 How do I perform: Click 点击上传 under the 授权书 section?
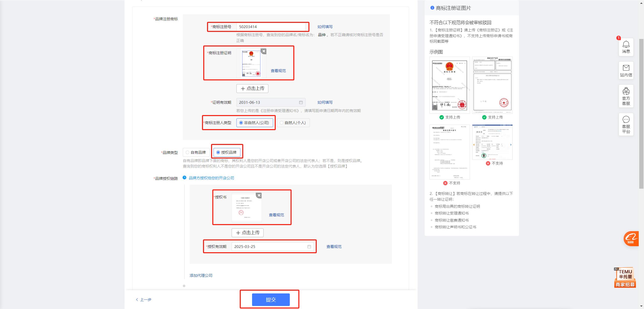[247, 232]
